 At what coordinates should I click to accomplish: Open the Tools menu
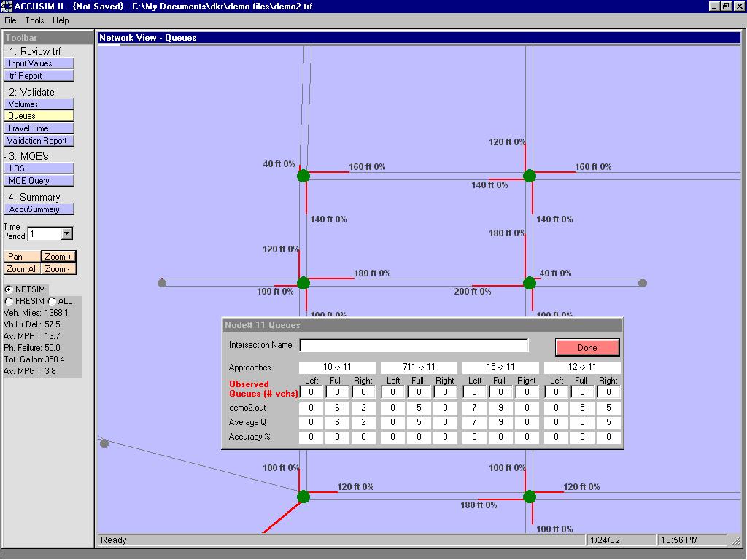[34, 20]
